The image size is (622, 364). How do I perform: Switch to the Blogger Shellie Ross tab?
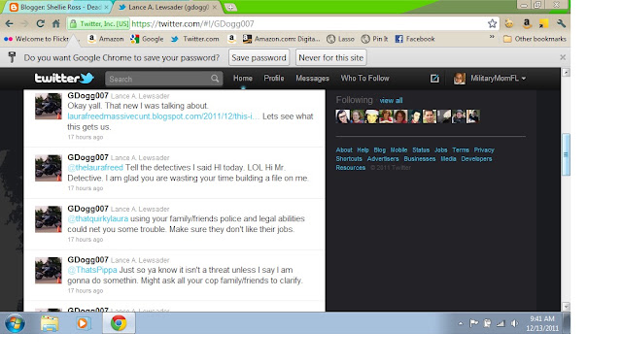(x=58, y=7)
